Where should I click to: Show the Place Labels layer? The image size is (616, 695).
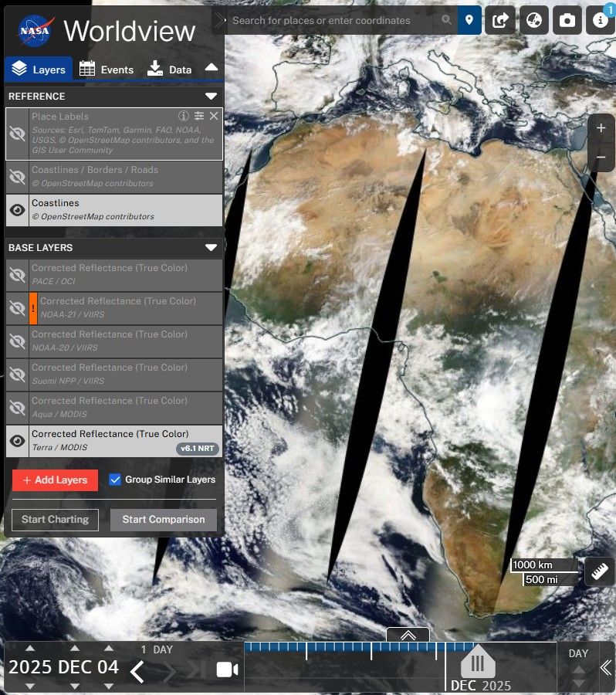click(x=17, y=134)
